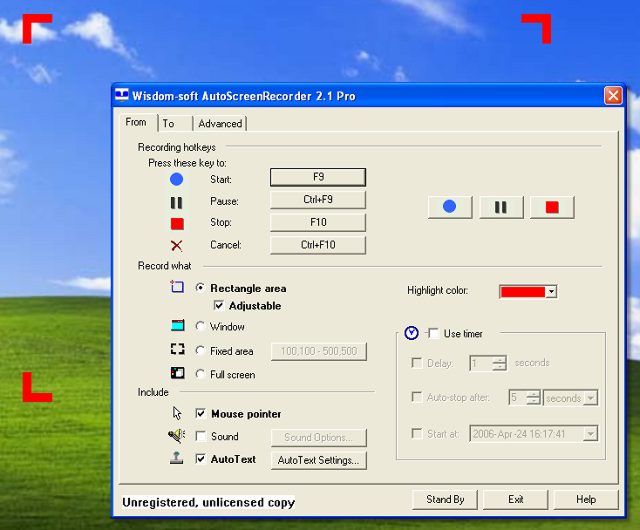The width and height of the screenshot is (640, 530).
Task: Click the Fixed area brackets icon
Action: point(178,349)
